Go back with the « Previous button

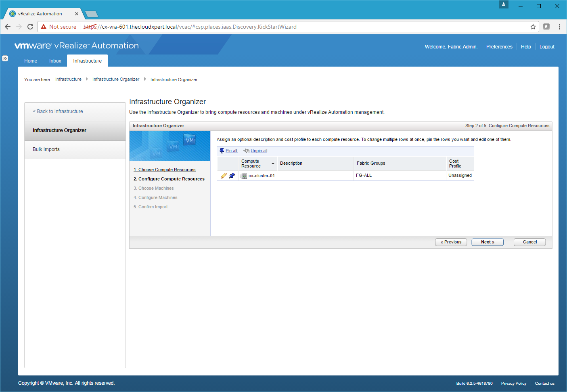451,242
